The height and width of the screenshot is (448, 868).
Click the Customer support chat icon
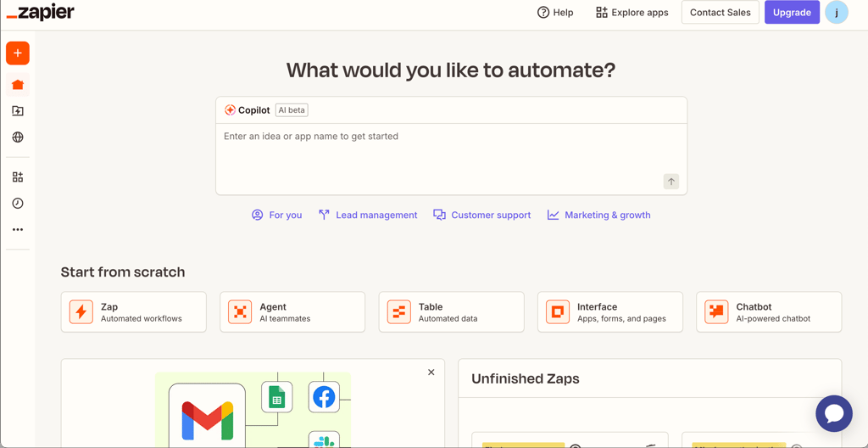440,215
